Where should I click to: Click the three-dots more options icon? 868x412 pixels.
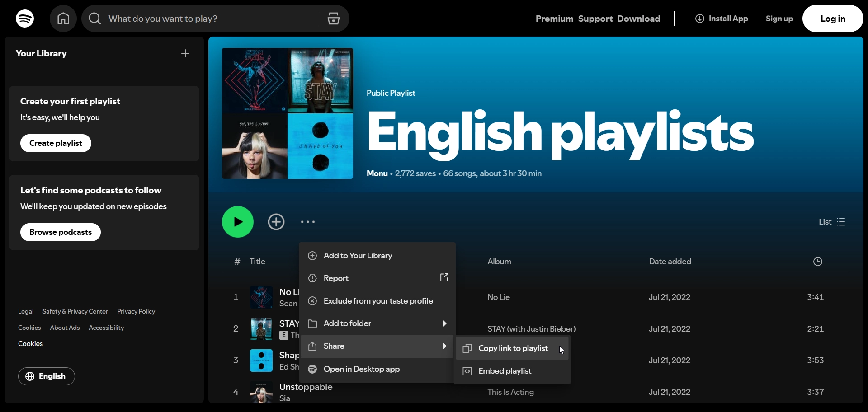tap(308, 222)
